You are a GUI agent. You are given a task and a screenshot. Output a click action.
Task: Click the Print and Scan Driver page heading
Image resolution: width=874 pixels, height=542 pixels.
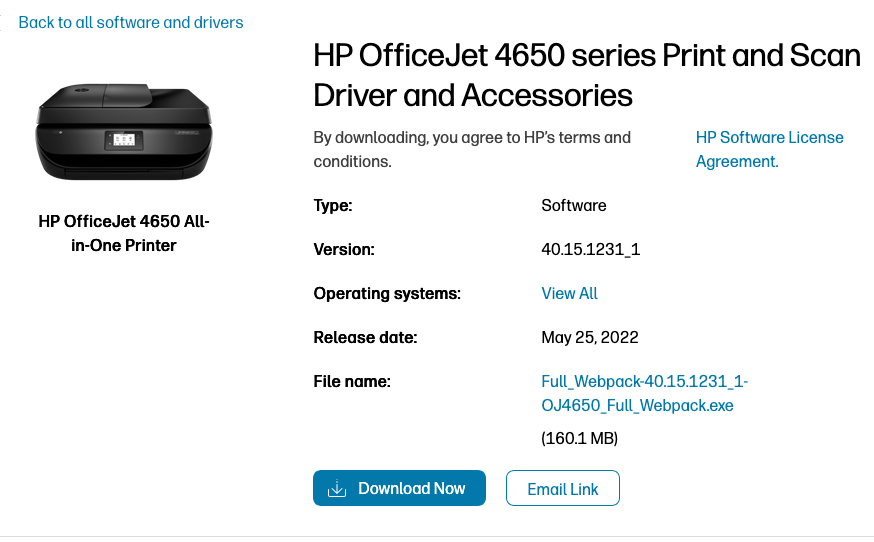(x=587, y=75)
